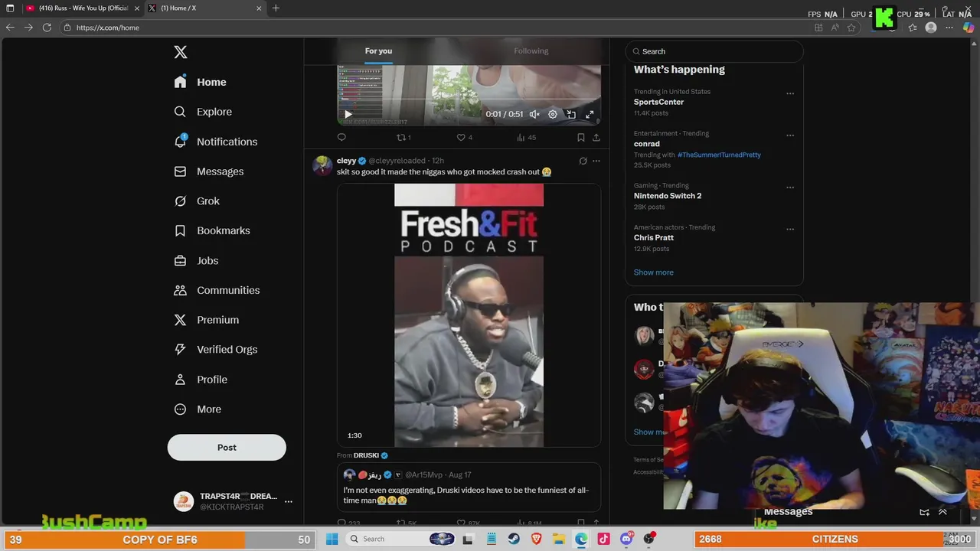Compose new message in Messages drawer
980x551 pixels.
tap(924, 512)
